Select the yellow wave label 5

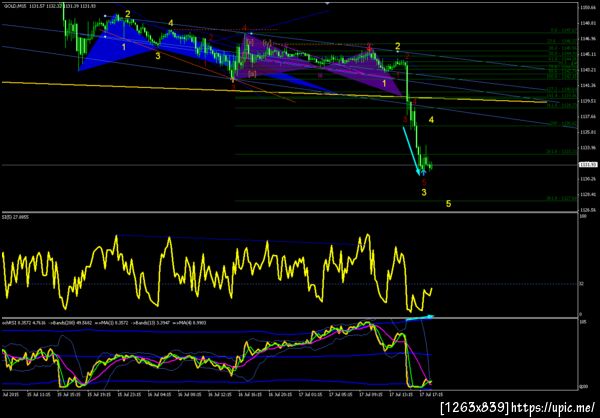[x=448, y=204]
